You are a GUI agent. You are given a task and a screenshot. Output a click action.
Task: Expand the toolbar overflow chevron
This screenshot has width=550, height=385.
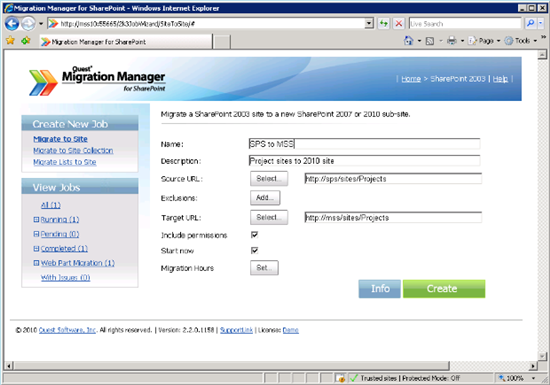tap(543, 37)
